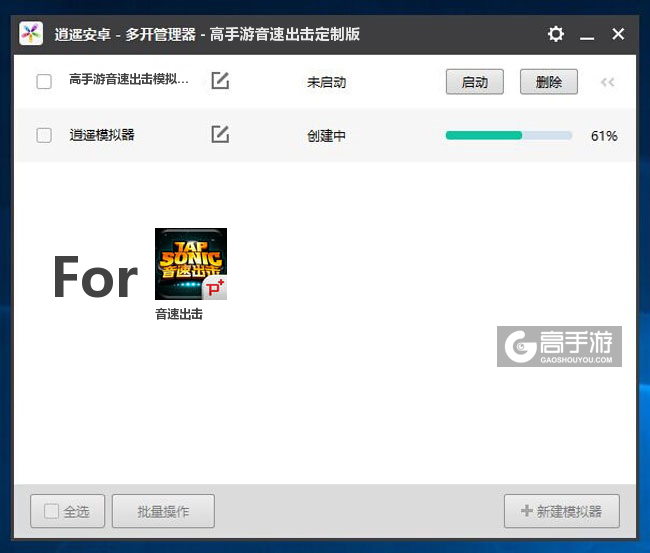Click the app logo in title bar
The width and height of the screenshot is (650, 553).
pos(31,34)
